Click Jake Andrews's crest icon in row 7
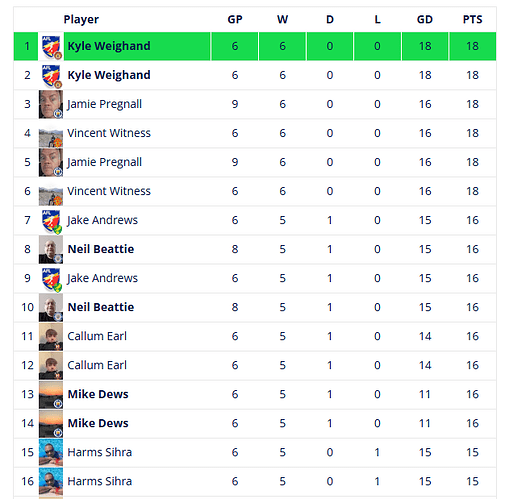Viewport: 505px width, 499px height. click(x=51, y=220)
